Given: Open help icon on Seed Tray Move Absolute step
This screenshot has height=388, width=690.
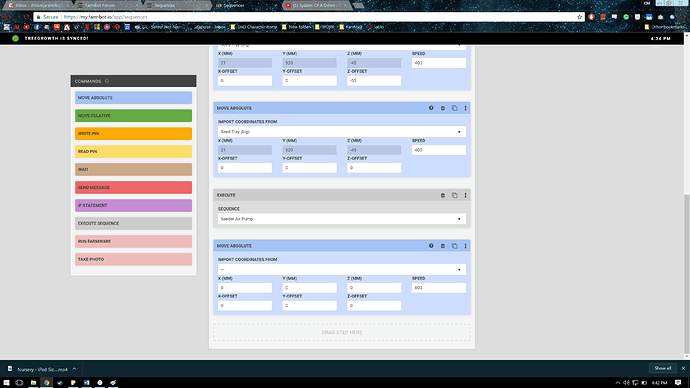Looking at the screenshot, I should [x=431, y=108].
